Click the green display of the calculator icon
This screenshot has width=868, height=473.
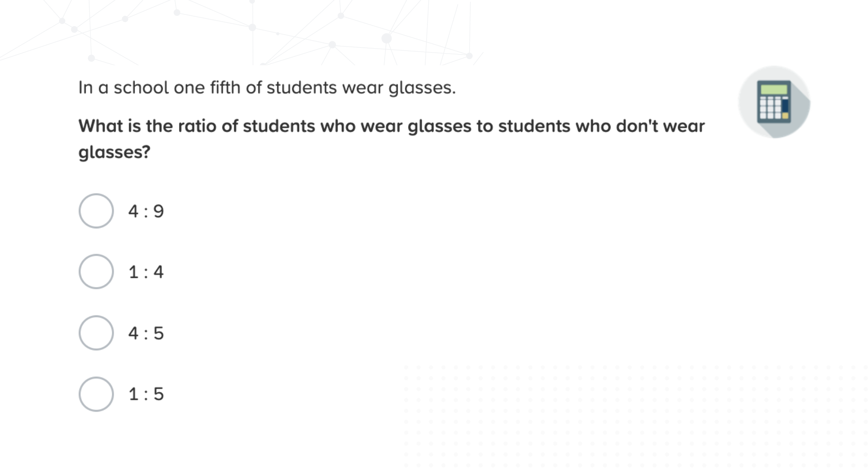coord(774,89)
